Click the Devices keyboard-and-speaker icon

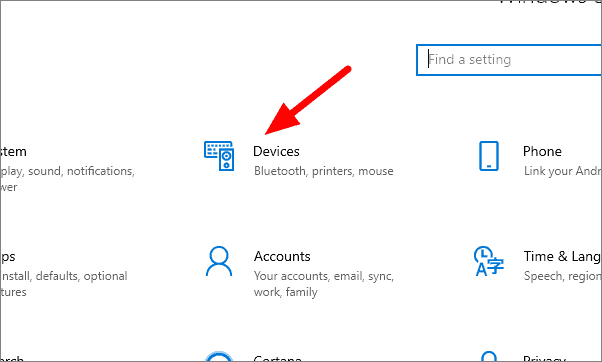[219, 156]
